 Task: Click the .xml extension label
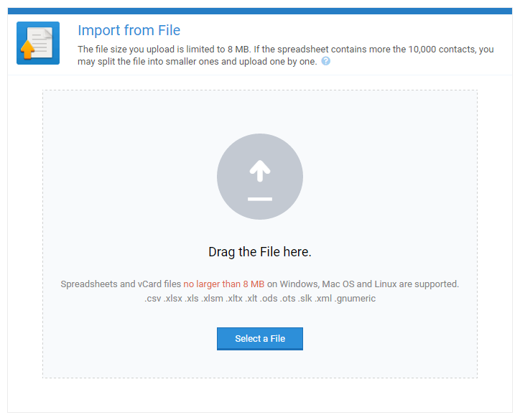click(x=323, y=299)
